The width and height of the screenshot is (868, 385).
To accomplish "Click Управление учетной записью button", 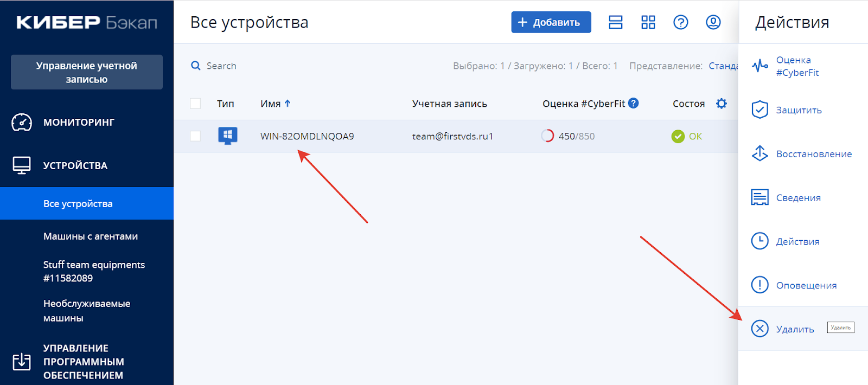I will pyautogui.click(x=87, y=72).
